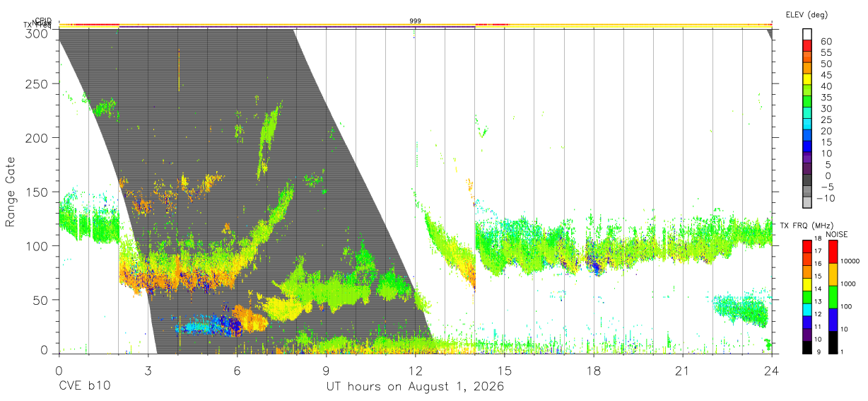Click the '100' label on NOISE scale

coord(848,307)
